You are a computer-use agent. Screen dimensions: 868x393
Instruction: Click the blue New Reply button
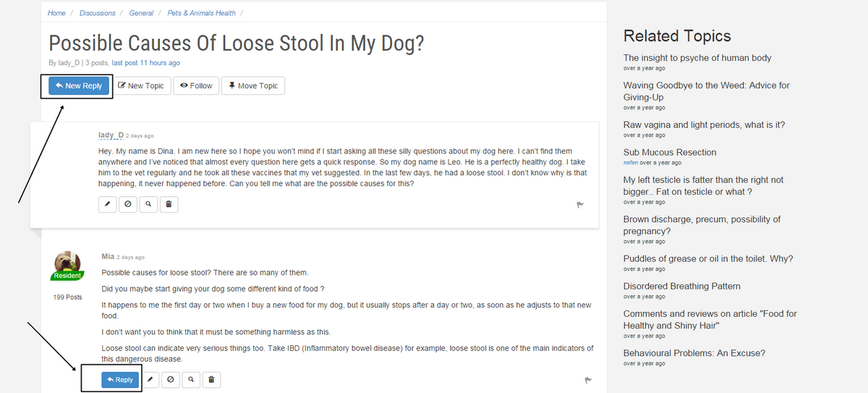tap(79, 85)
